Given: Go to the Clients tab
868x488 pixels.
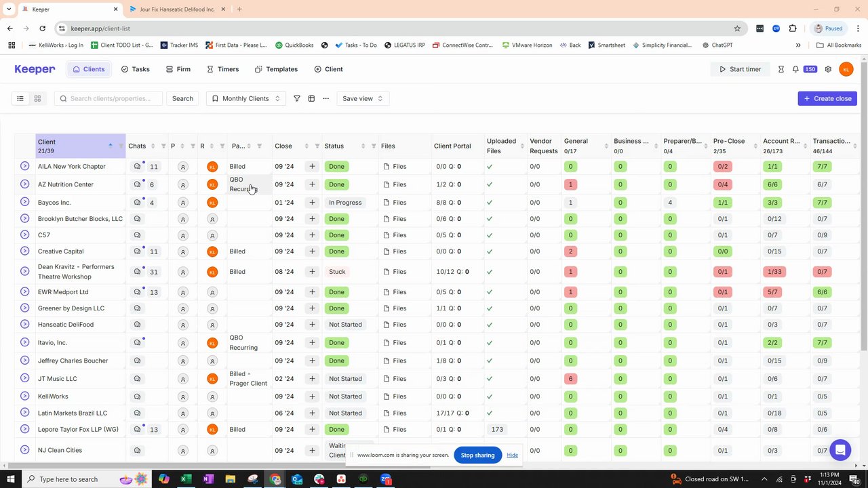Looking at the screenshot, I should (x=89, y=69).
